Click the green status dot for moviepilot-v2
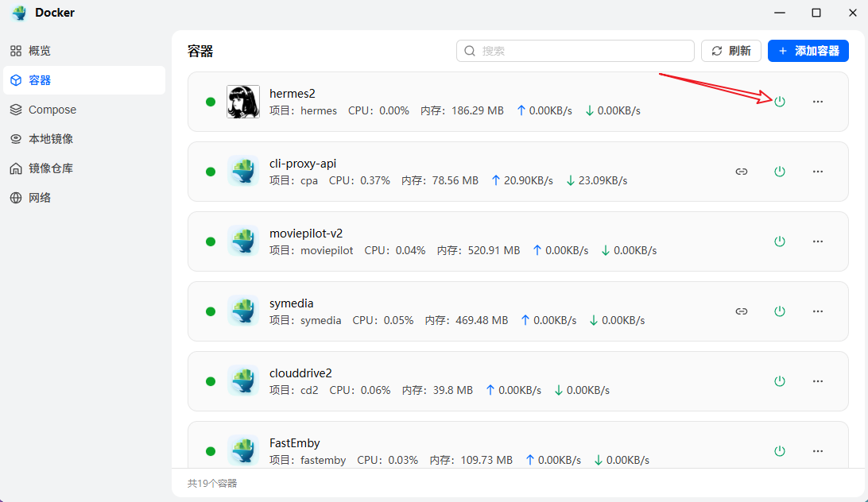This screenshot has width=868, height=502. (x=211, y=241)
